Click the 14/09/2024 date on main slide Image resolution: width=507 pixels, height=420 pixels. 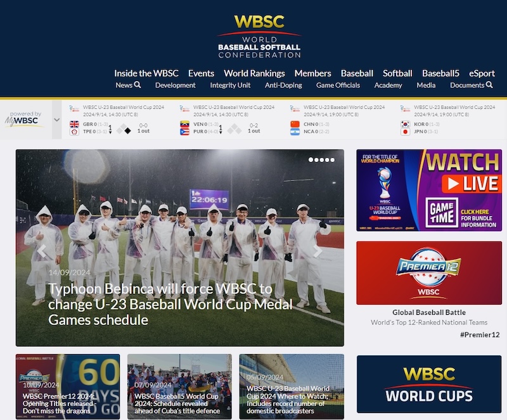[x=69, y=272]
